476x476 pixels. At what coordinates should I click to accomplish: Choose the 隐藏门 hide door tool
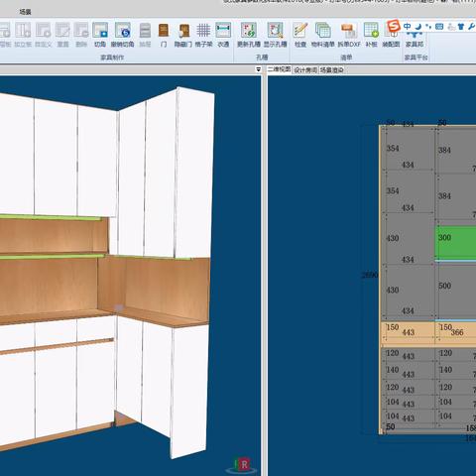[183, 35]
